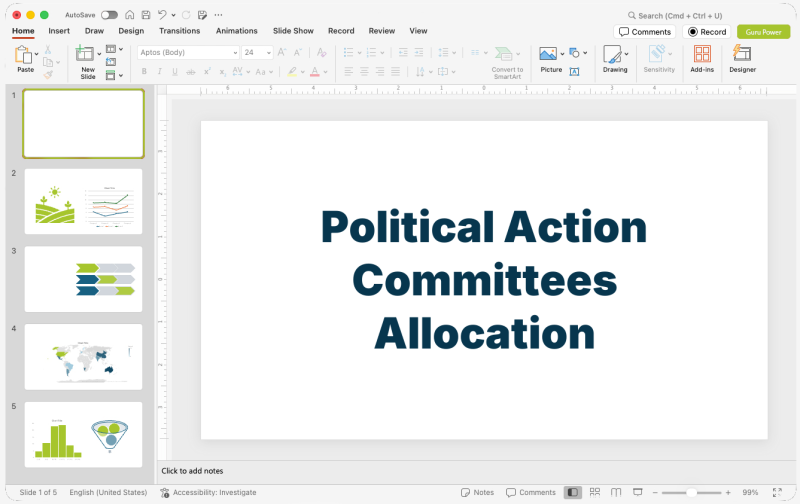Increase font size with large A icon
This screenshot has height=504, width=800.
point(282,52)
